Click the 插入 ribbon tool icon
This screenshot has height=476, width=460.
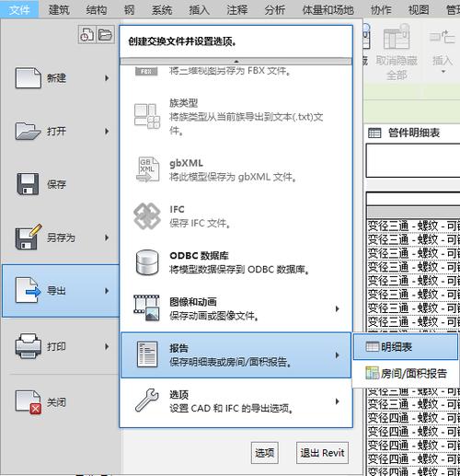(442, 37)
